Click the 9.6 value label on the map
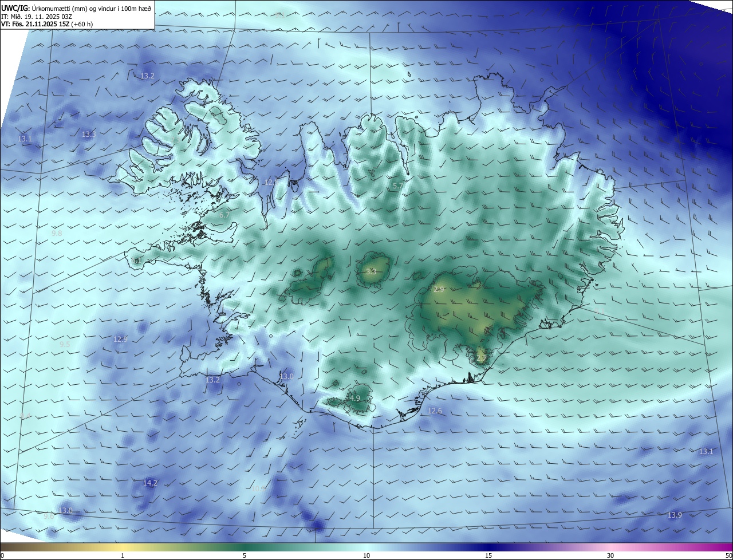This screenshot has height=560, width=733. (x=49, y=516)
